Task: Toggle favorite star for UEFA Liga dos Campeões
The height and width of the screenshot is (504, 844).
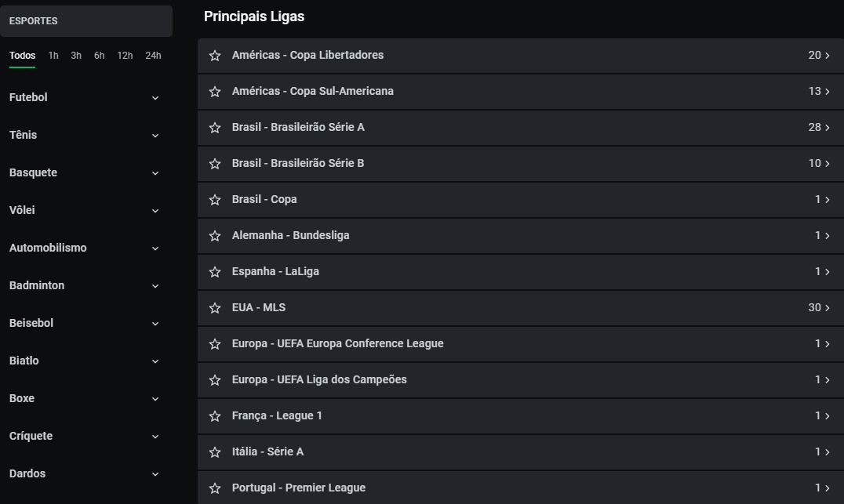Action: 215,380
